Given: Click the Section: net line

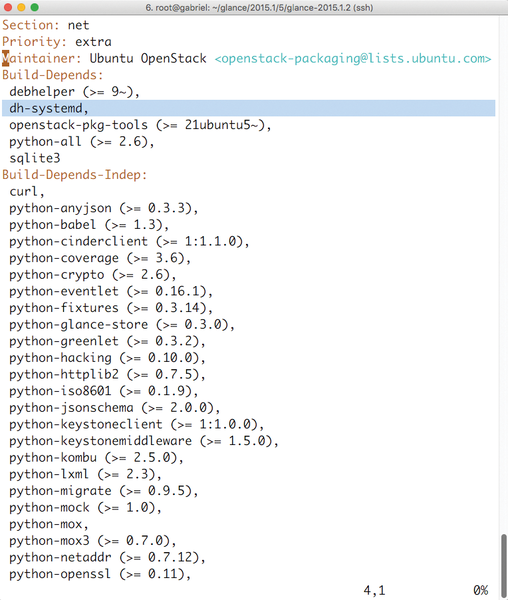Looking at the screenshot, I should [46, 25].
